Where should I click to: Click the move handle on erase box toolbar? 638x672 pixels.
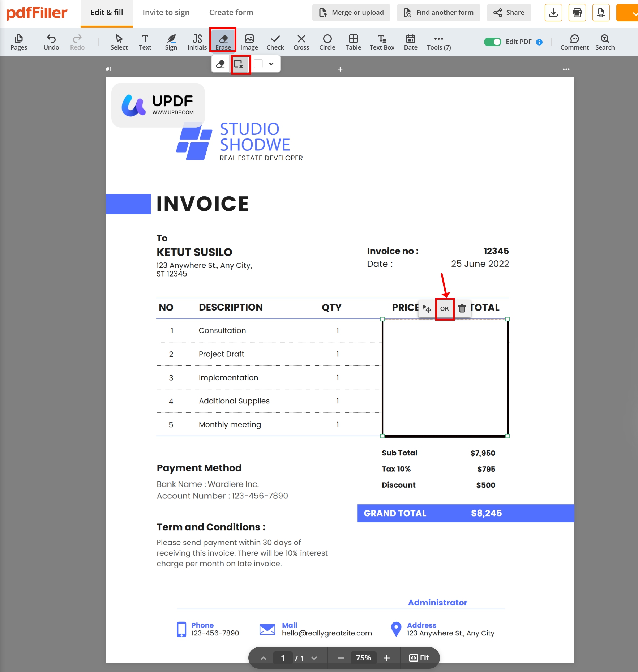(x=427, y=309)
